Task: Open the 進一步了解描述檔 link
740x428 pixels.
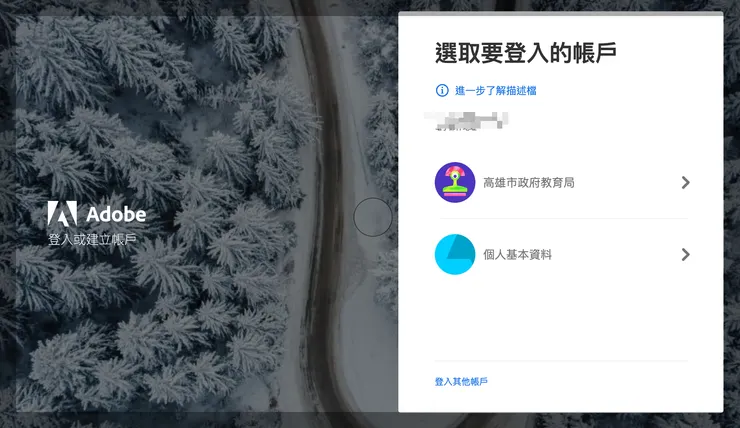Action: pos(496,91)
